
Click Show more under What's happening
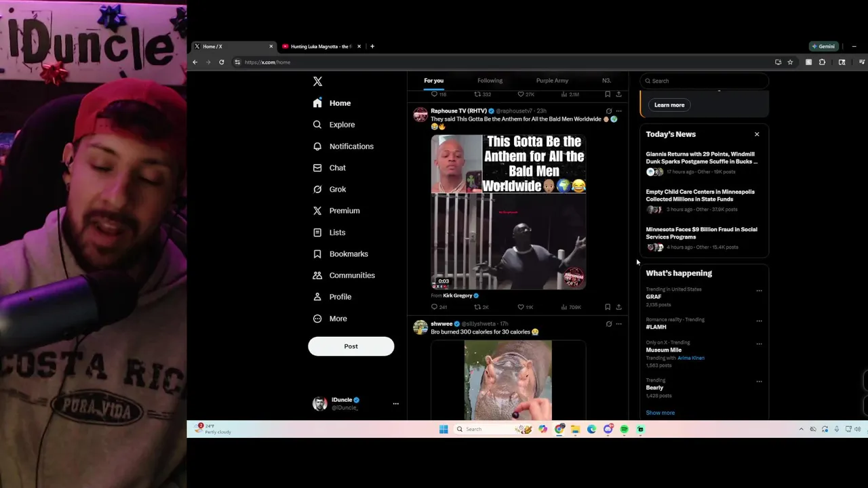pyautogui.click(x=660, y=413)
